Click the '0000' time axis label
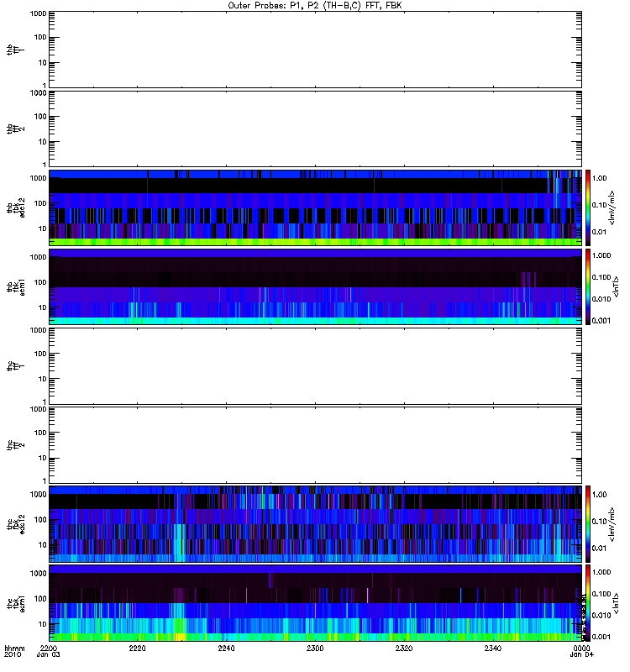 581,648
